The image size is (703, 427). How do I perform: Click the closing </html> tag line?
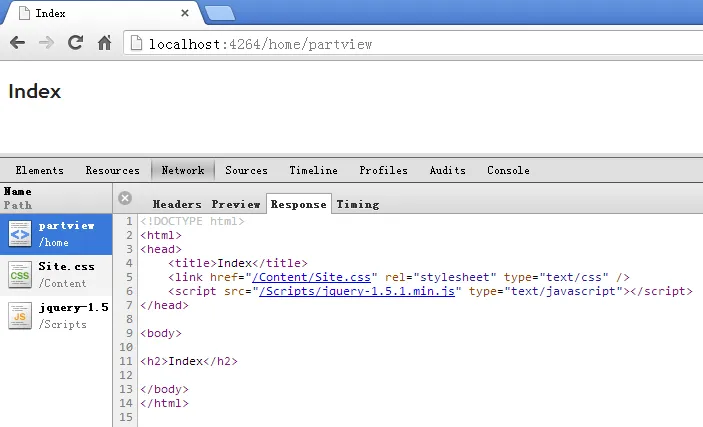pos(165,403)
